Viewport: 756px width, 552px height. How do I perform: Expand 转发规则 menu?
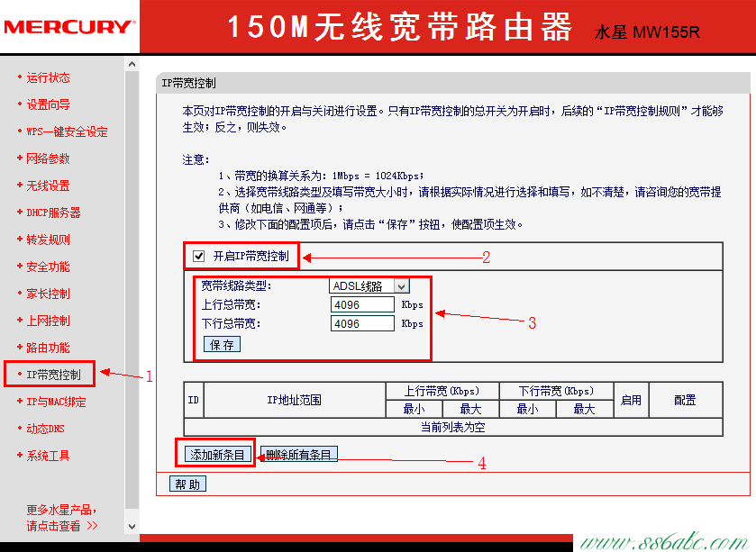[48, 240]
